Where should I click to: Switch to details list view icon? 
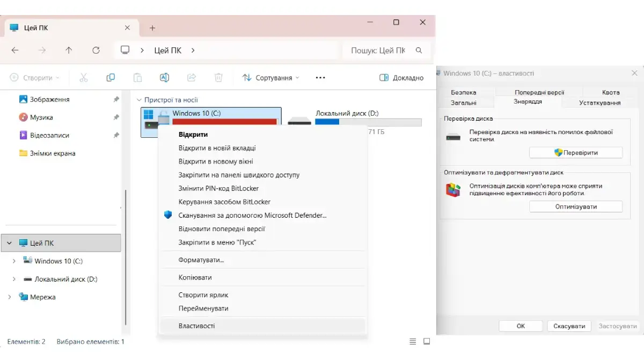pos(413,341)
